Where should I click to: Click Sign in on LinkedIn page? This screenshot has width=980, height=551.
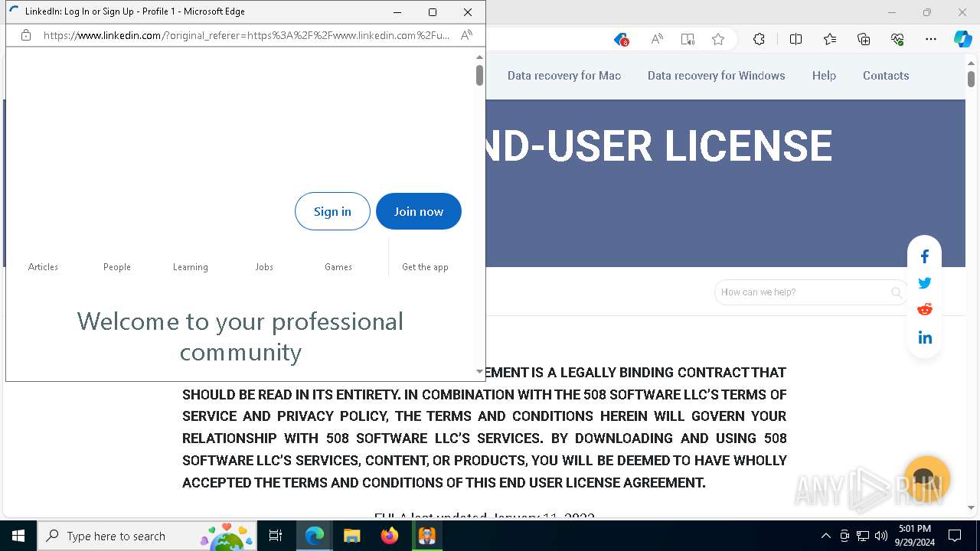[x=332, y=211]
